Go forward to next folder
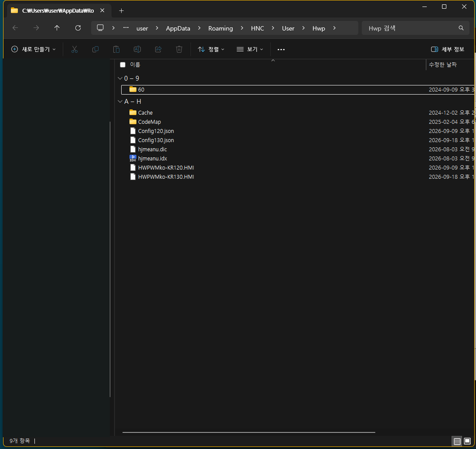 [x=36, y=28]
